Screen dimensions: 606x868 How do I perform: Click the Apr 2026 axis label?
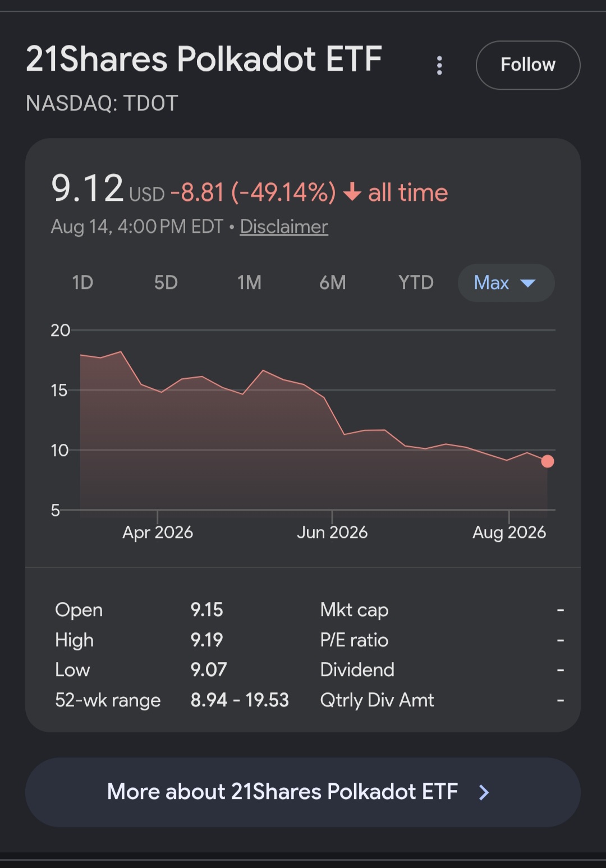click(158, 532)
